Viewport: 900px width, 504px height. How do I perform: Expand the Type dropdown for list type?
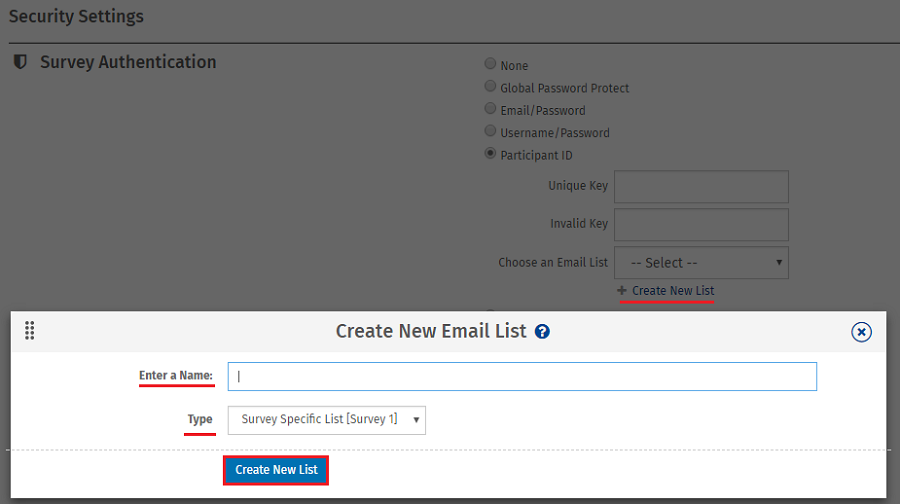coord(326,420)
